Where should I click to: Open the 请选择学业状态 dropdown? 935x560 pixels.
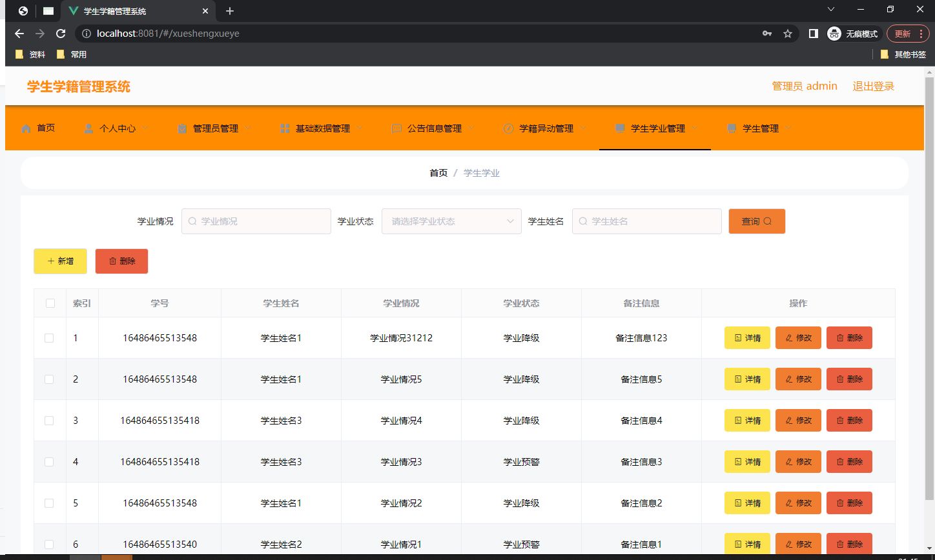click(451, 221)
